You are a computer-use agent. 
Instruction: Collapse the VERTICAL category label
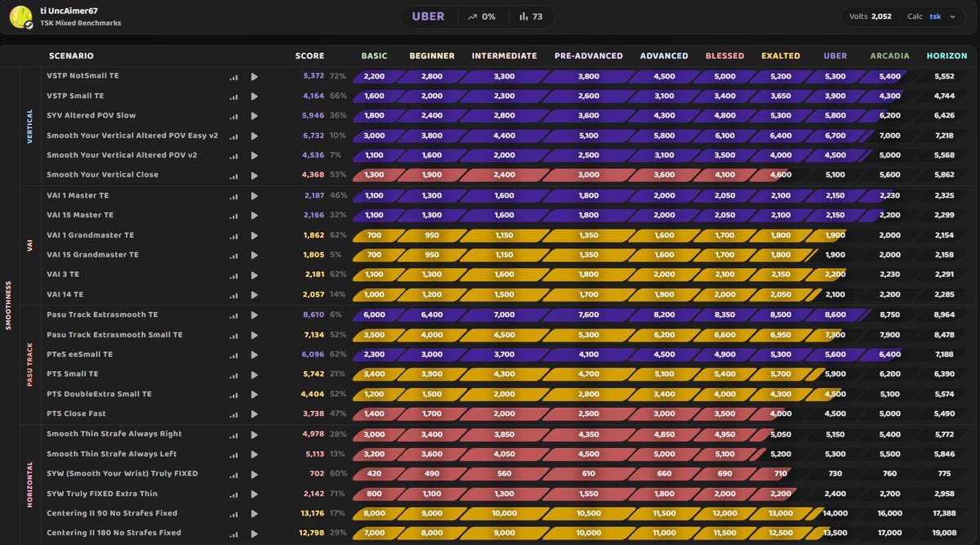(x=29, y=125)
